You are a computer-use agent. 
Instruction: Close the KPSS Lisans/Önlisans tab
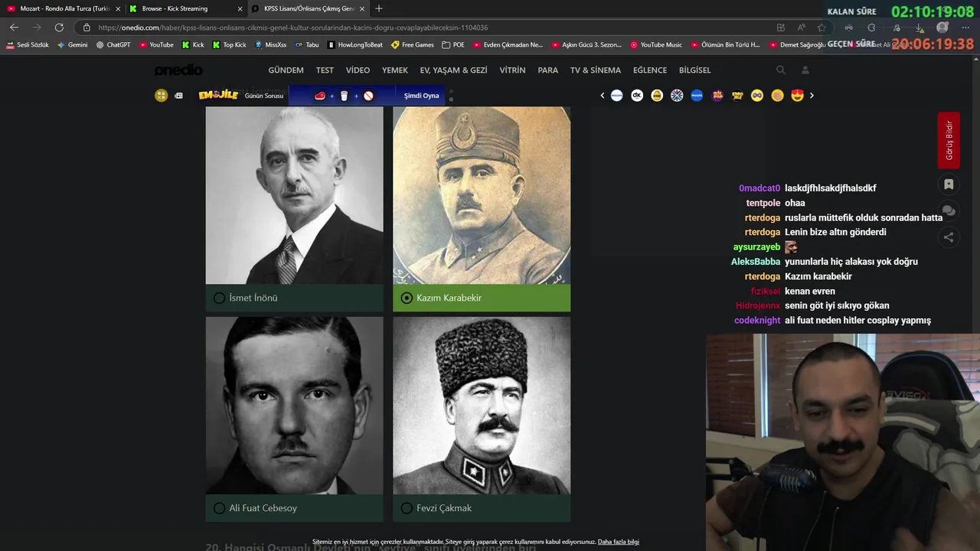click(362, 8)
